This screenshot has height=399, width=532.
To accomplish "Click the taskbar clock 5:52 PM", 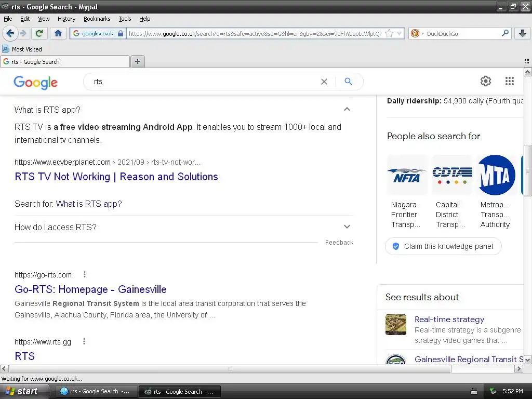I will tap(512, 392).
